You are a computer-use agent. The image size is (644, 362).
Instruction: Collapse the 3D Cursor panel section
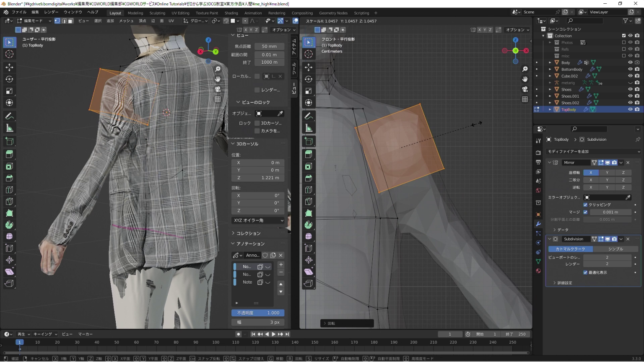coord(247,144)
